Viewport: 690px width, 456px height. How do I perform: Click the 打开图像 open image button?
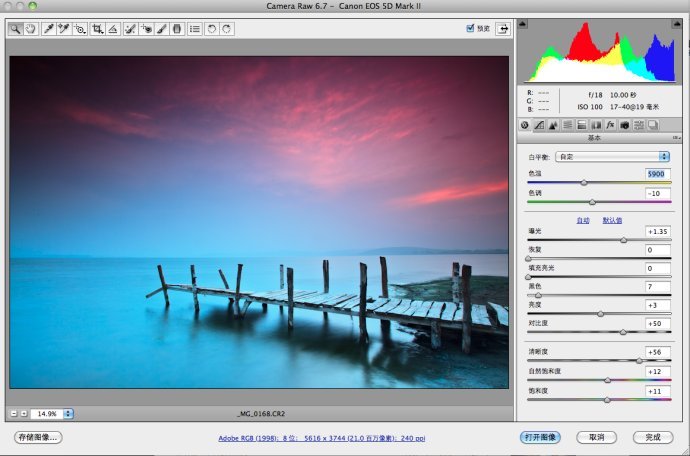540,438
